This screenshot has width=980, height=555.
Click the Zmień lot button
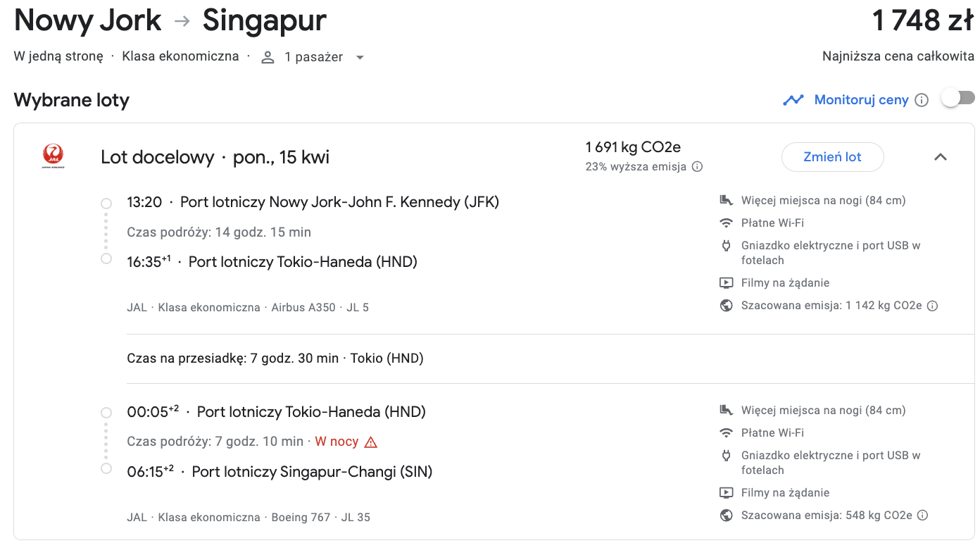832,157
